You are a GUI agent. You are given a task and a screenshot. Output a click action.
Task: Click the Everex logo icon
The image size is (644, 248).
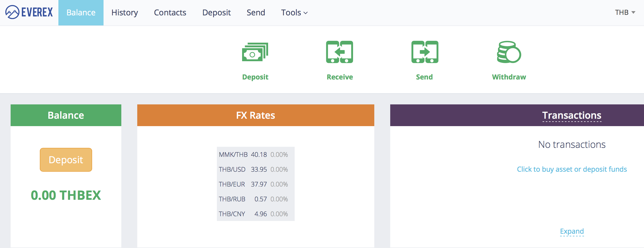pyautogui.click(x=12, y=12)
